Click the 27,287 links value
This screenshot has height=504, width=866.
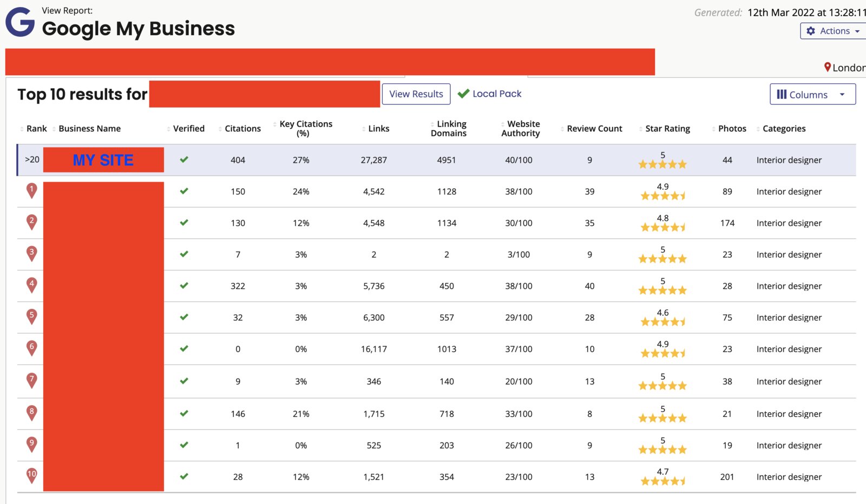[374, 160]
